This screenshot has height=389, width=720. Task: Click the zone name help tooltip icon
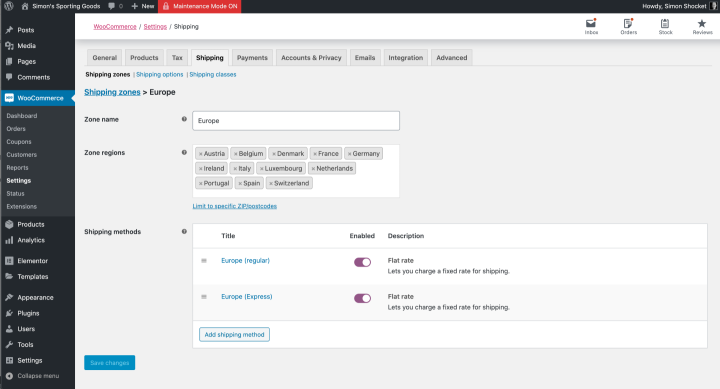coord(184,119)
